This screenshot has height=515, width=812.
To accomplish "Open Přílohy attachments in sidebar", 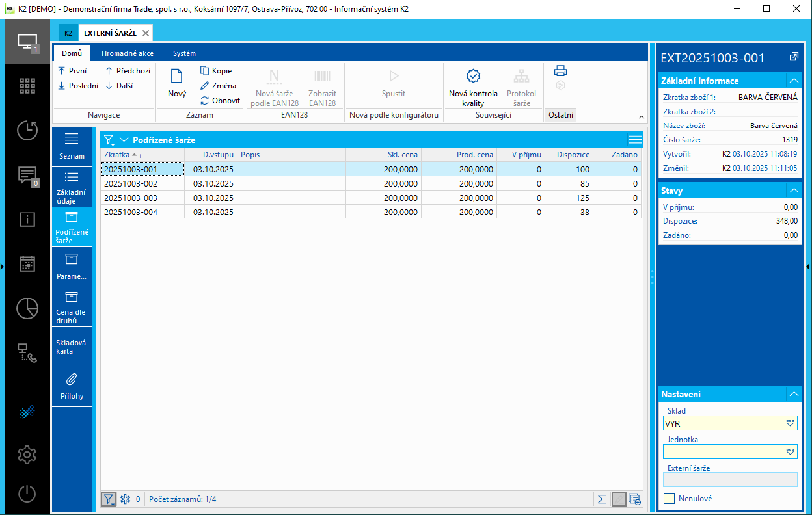I will point(72,386).
